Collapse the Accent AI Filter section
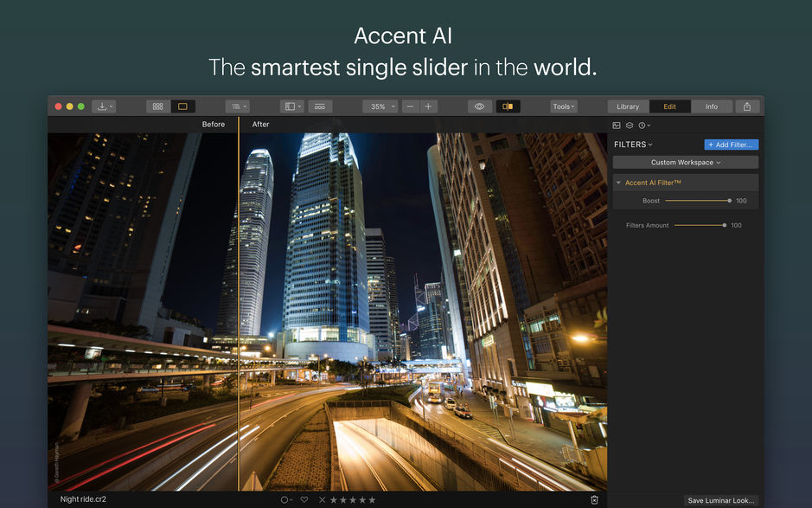812x508 pixels. (618, 183)
